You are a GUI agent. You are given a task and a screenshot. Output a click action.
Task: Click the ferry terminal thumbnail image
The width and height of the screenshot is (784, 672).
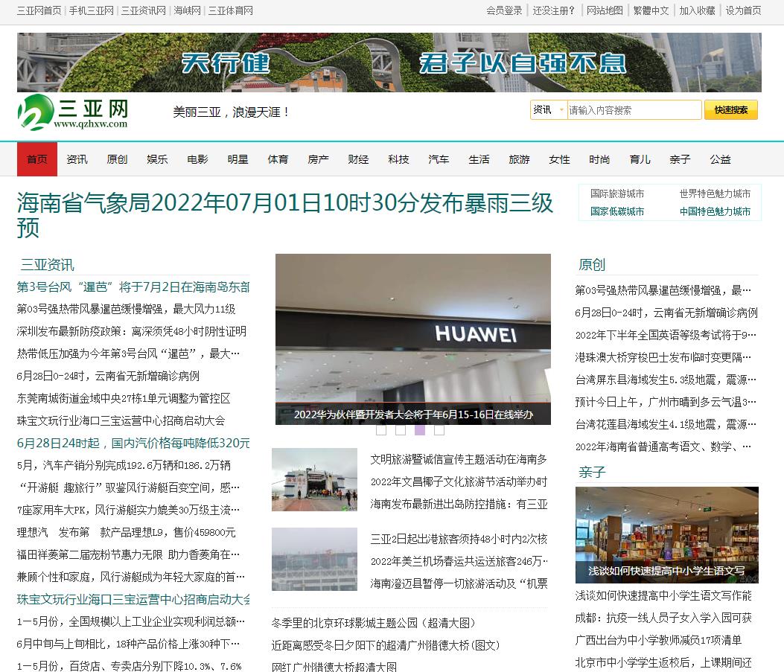[x=314, y=480]
